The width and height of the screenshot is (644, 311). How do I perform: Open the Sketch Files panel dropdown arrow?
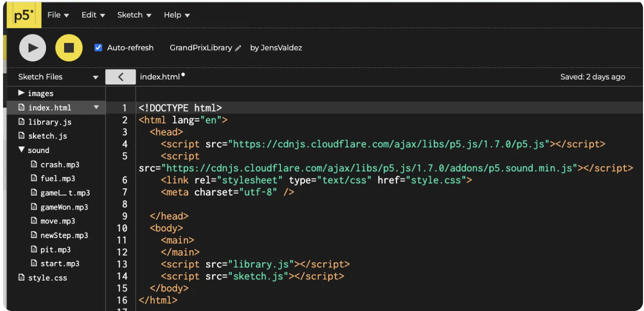95,77
